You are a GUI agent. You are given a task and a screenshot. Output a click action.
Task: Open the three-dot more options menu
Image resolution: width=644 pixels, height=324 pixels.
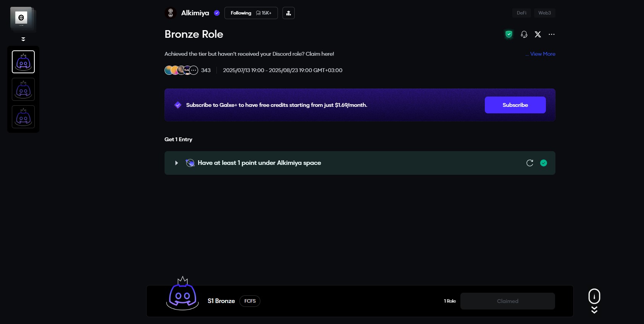click(552, 34)
